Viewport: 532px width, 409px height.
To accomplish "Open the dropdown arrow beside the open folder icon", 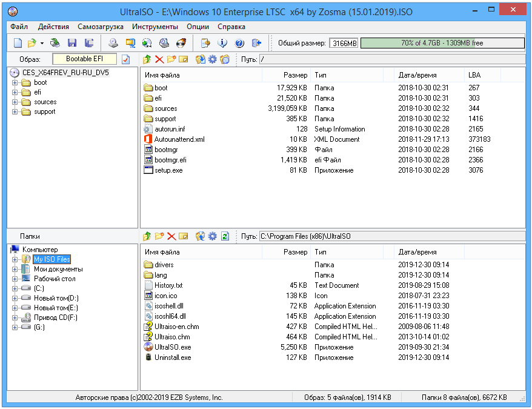I will [x=42, y=43].
